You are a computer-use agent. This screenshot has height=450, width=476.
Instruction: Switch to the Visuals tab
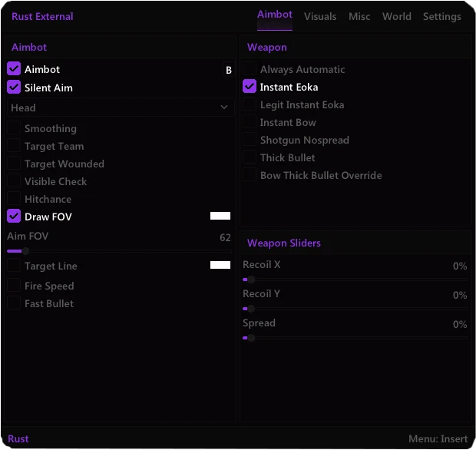click(x=320, y=16)
